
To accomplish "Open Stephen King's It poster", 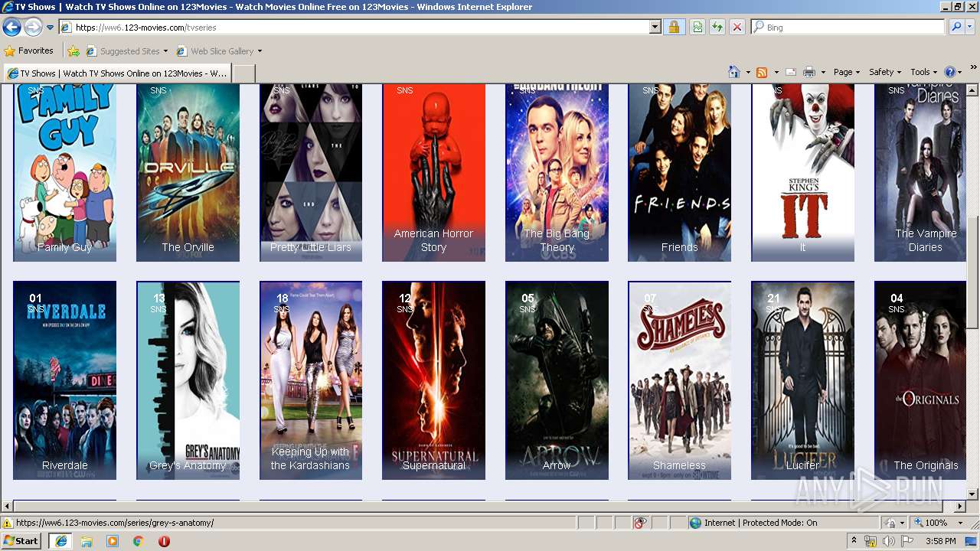I will (803, 172).
